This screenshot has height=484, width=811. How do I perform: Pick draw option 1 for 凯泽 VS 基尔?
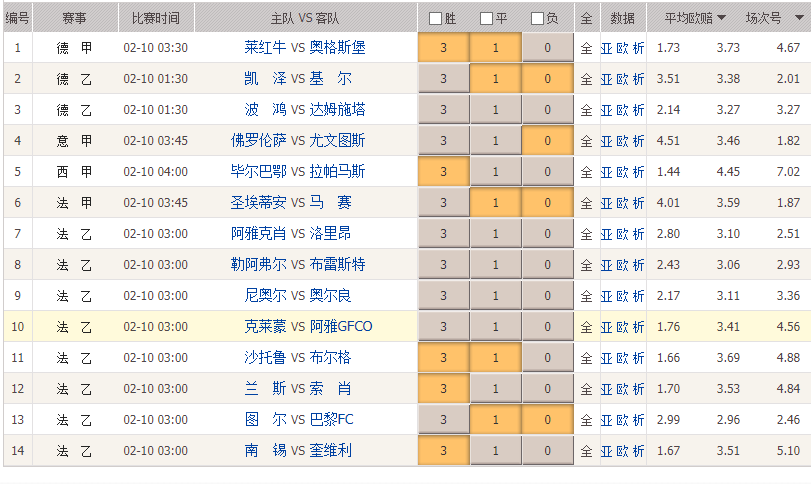point(495,79)
